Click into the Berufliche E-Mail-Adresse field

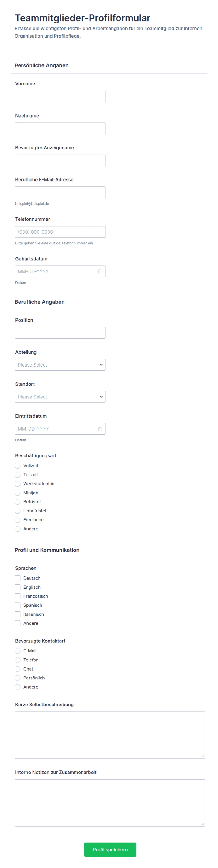(60, 192)
